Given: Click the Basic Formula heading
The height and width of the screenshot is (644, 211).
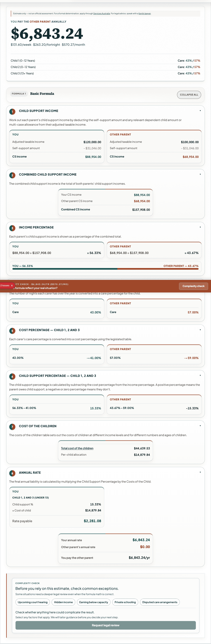Looking at the screenshot, I should coord(42,94).
